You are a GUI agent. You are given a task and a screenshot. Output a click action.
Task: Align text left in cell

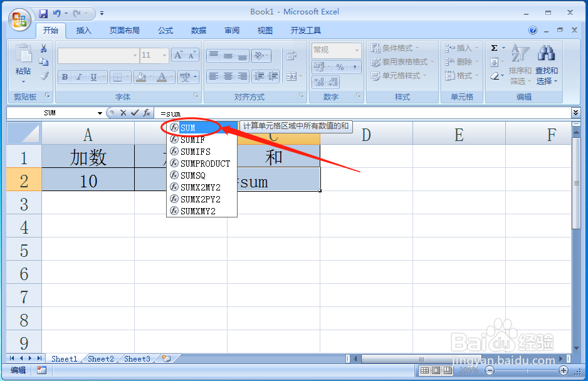click(x=214, y=76)
